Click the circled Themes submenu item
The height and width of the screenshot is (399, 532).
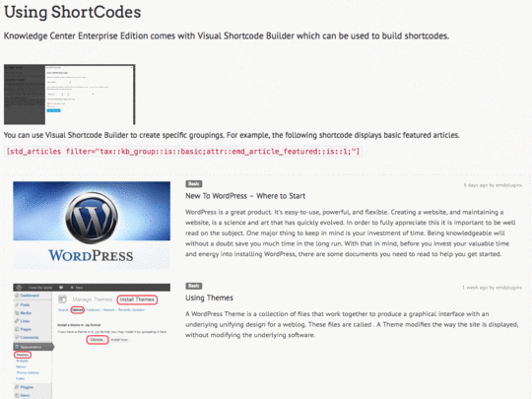(x=23, y=355)
